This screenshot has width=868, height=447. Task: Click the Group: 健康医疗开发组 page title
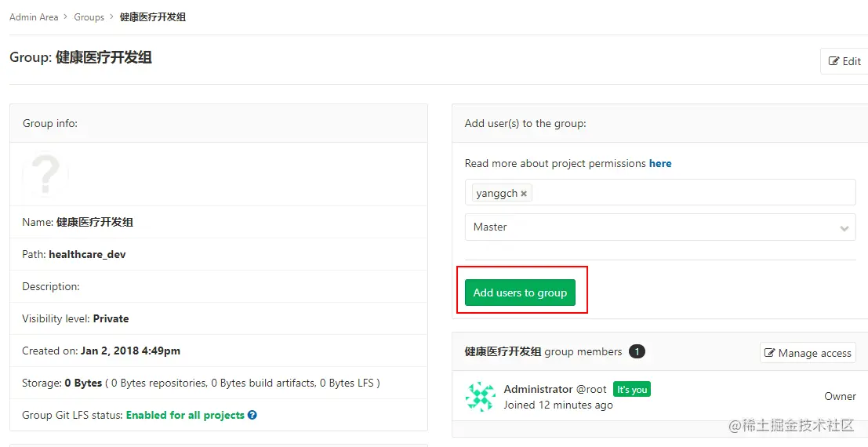tap(81, 57)
